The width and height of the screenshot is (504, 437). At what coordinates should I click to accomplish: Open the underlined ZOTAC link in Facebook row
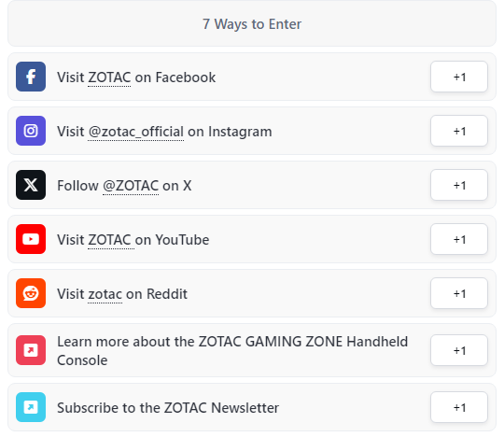pos(109,78)
